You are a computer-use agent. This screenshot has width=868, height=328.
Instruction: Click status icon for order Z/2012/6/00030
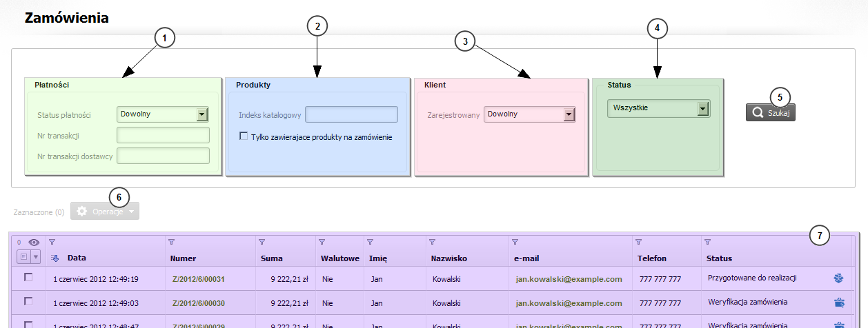pyautogui.click(x=838, y=302)
